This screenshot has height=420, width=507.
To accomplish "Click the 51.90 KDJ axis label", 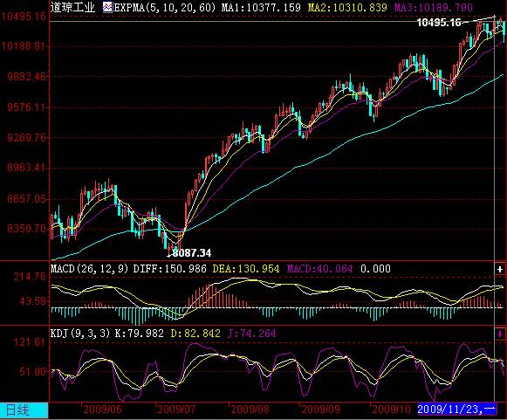I will (32, 371).
